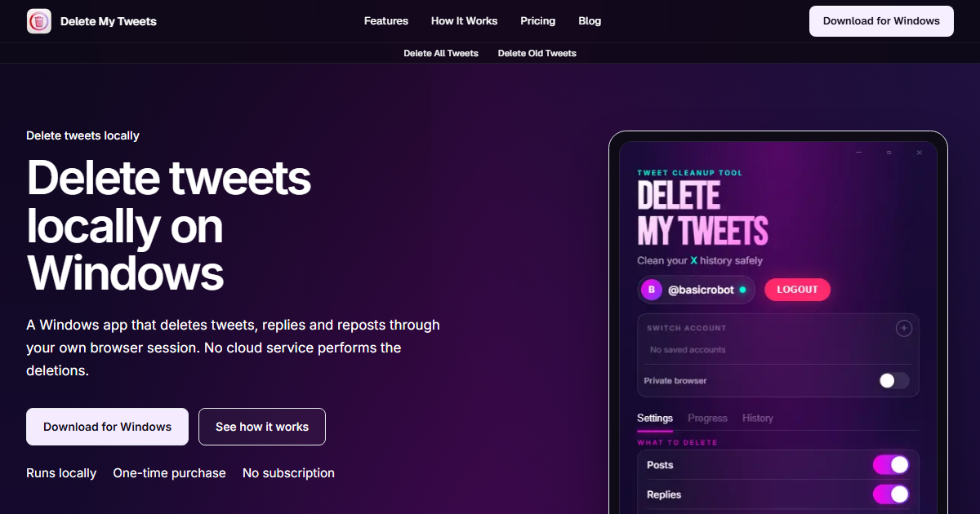Image resolution: width=980 pixels, height=514 pixels.
Task: Click the No saved accounts text
Action: point(688,350)
